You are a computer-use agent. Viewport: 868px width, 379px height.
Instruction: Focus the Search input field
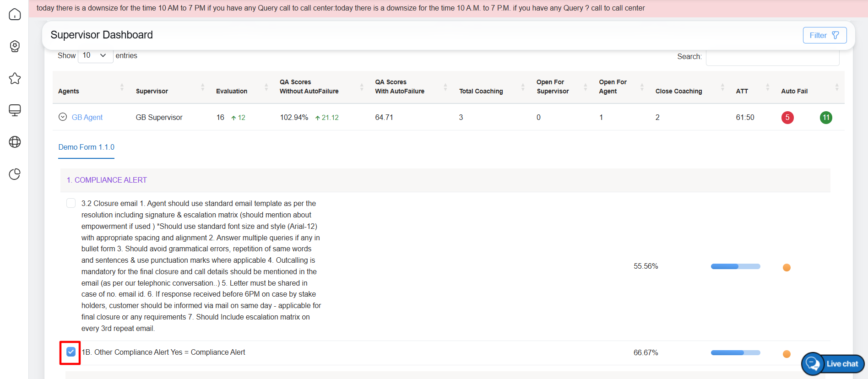pyautogui.click(x=772, y=57)
